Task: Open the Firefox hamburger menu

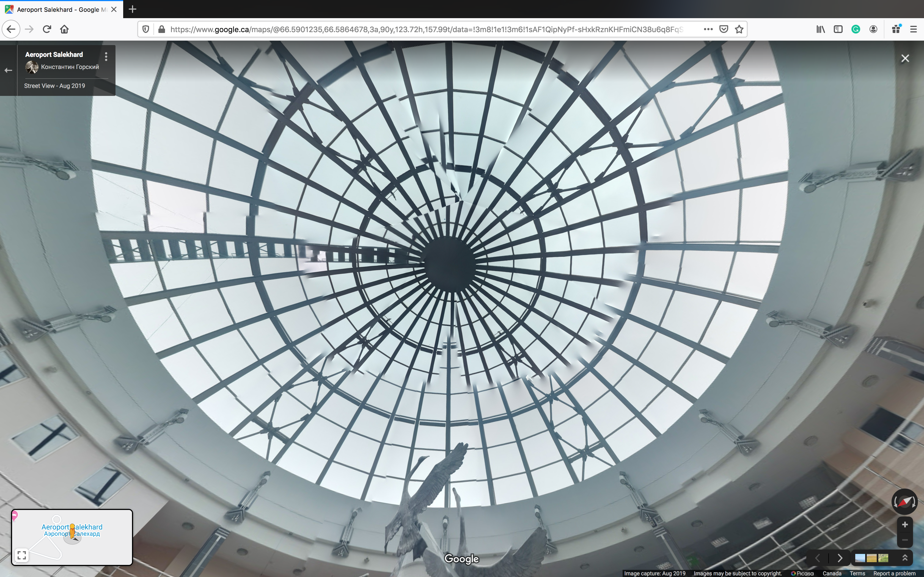Action: pyautogui.click(x=913, y=29)
